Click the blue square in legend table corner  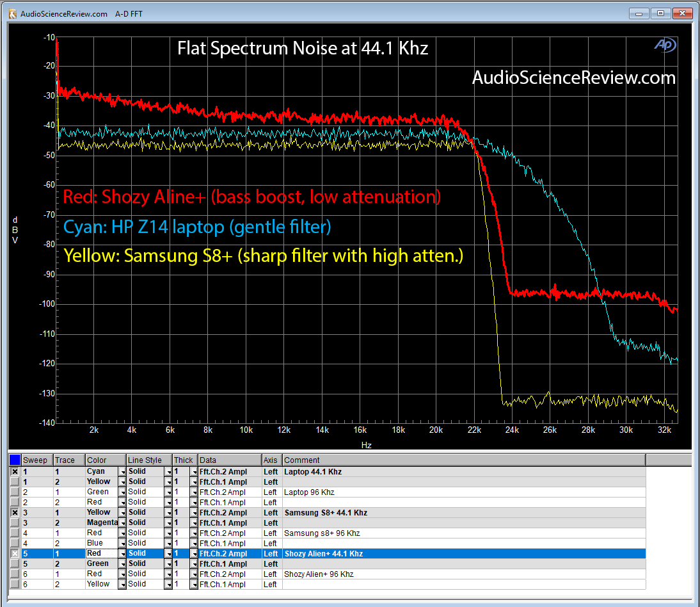(x=15, y=460)
